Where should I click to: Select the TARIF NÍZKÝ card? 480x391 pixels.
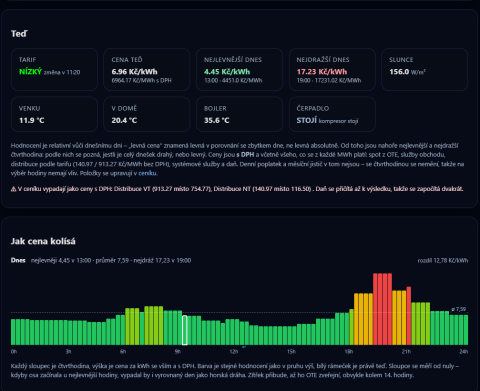coord(54,69)
